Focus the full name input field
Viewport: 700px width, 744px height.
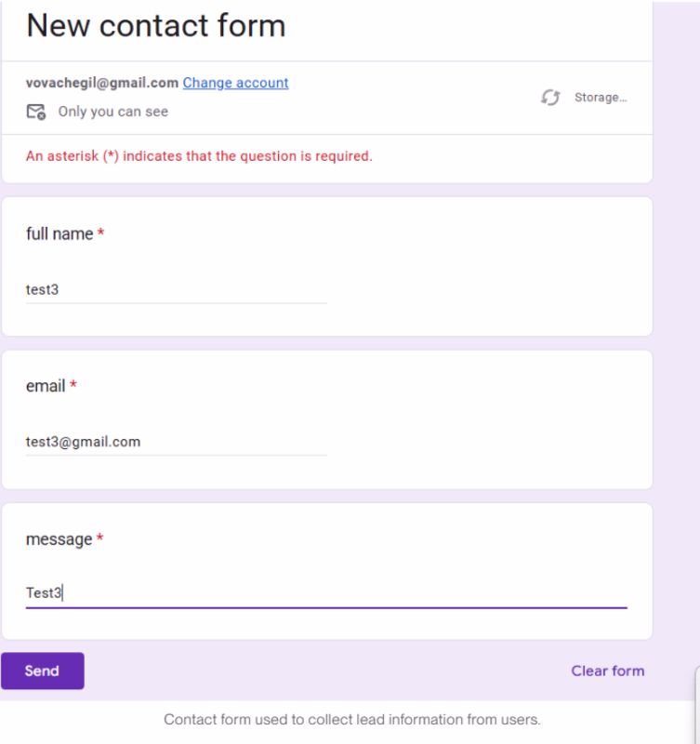coord(177,289)
